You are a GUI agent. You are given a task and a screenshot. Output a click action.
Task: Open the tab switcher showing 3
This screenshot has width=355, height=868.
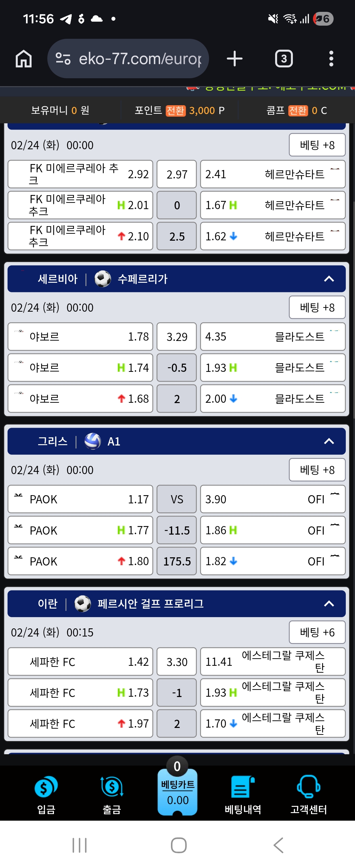click(284, 59)
